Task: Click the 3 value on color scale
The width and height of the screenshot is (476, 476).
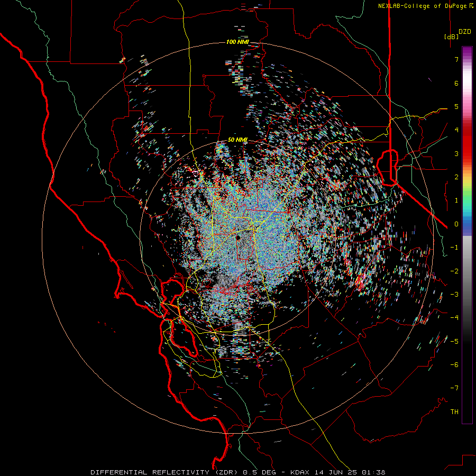Action: point(456,153)
